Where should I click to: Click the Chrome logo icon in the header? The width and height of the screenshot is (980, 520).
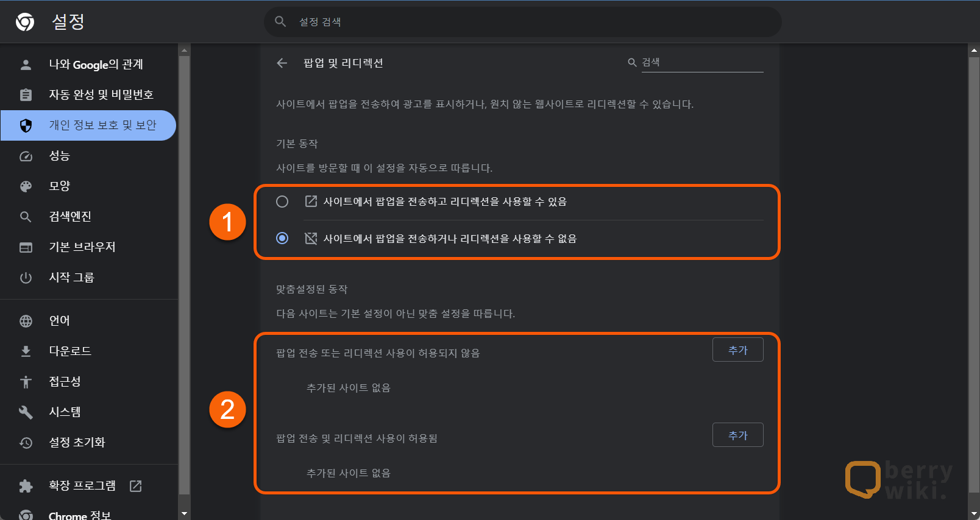point(25,22)
